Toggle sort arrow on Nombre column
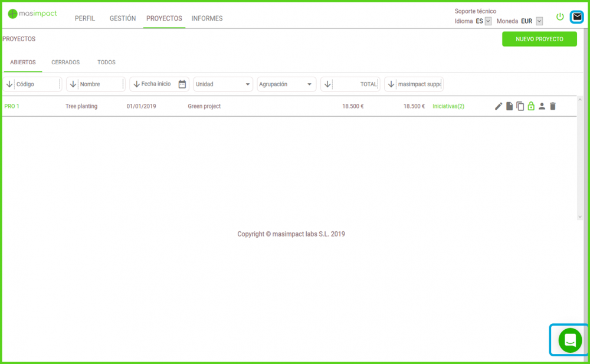Screen dimensions: 590x364 73,84
